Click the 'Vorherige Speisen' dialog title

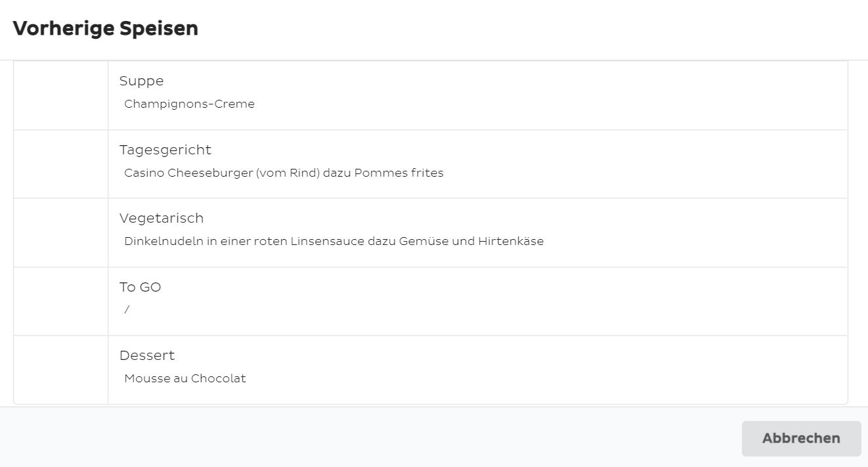click(x=105, y=28)
